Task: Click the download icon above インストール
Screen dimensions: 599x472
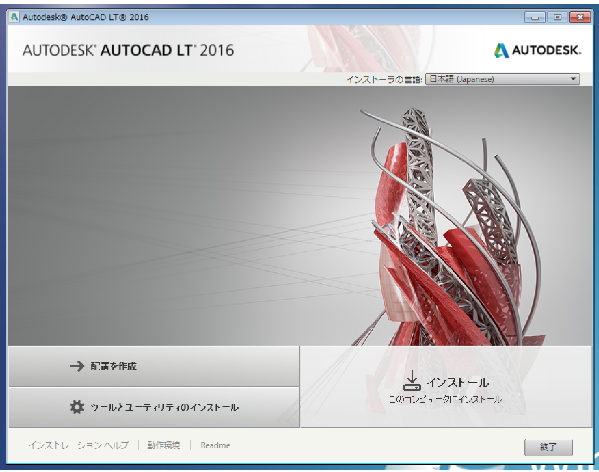Action: pos(412,381)
